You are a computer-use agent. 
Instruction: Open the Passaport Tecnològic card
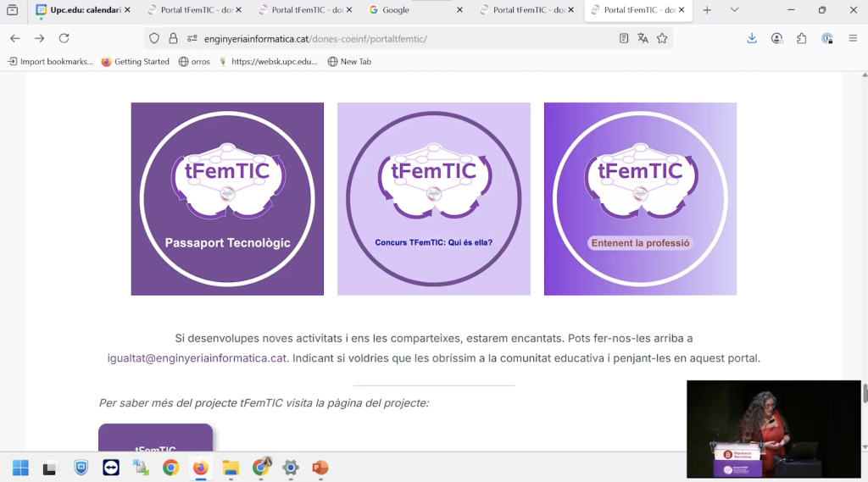tap(227, 199)
